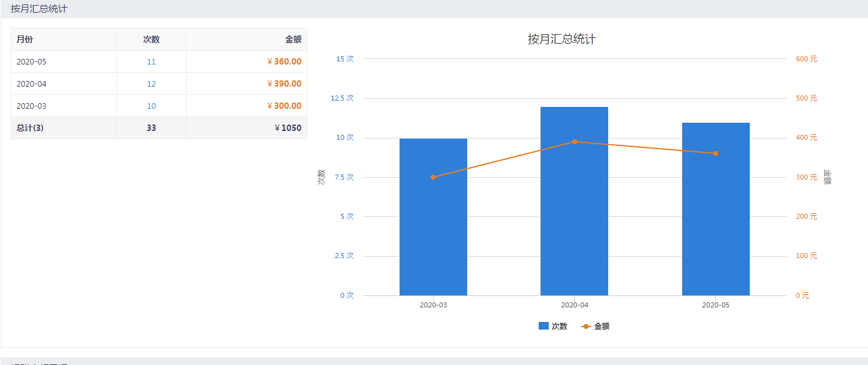Open count link 12 for 2020-04

[151, 84]
